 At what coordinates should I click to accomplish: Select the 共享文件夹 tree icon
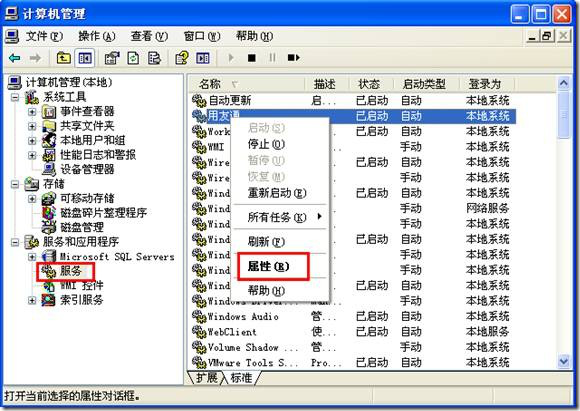click(49, 126)
